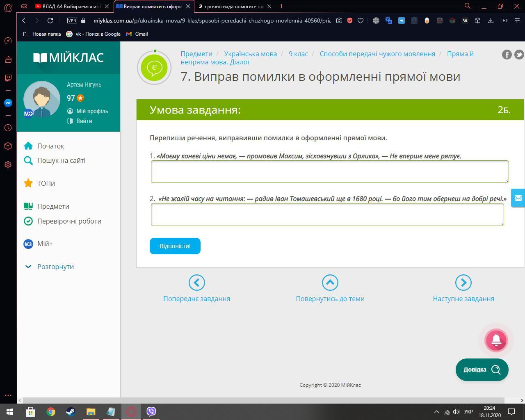Close the ВЛАД А4 YouTube tab
Viewport: 525px width, 420px height.
pos(107,6)
